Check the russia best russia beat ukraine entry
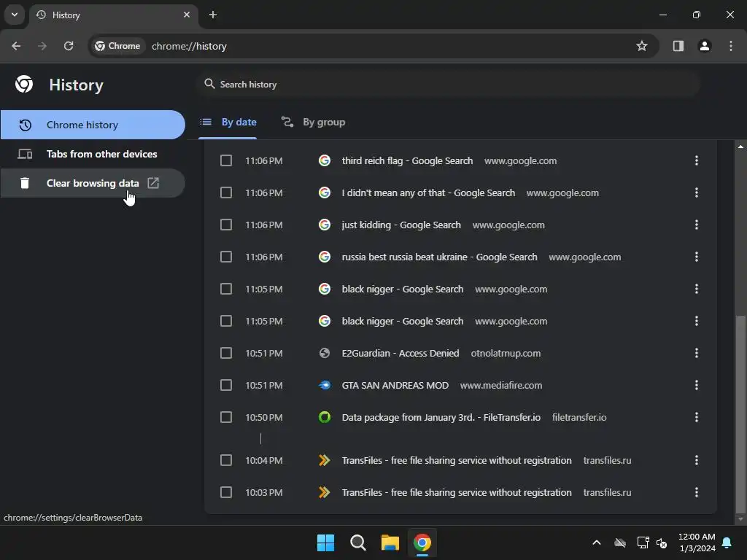 click(x=226, y=257)
